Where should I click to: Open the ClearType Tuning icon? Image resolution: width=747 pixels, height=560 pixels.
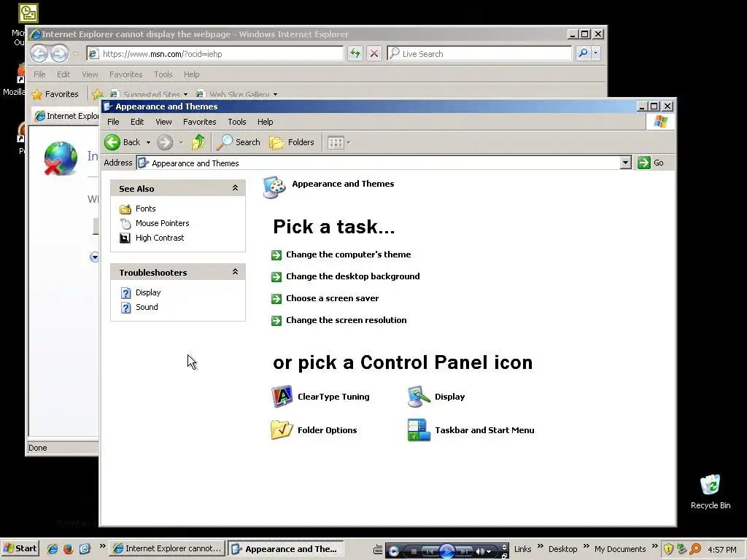click(282, 396)
